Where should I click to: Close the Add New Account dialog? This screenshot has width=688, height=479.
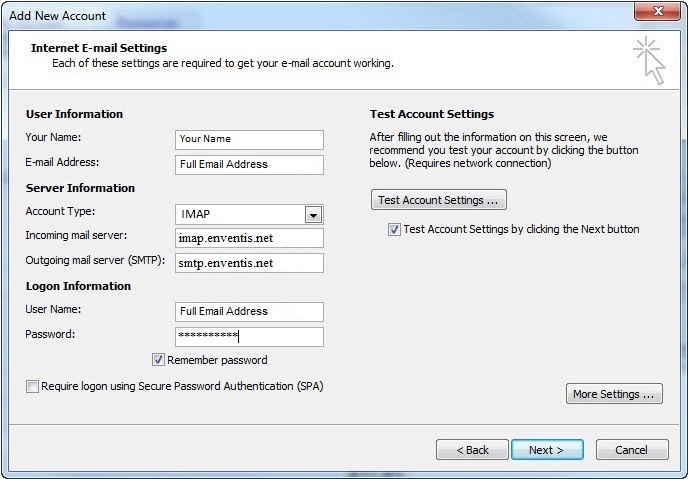(657, 11)
